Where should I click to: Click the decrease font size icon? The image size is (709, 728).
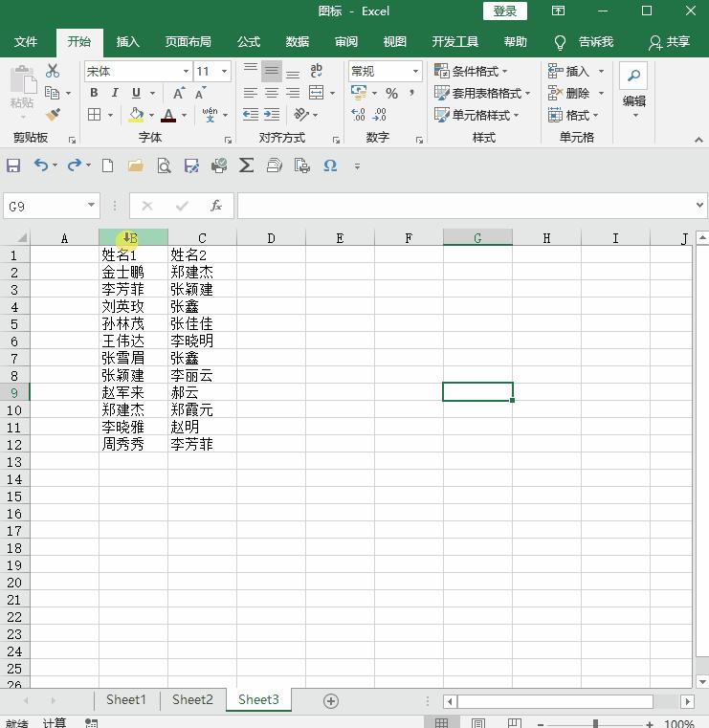click(200, 94)
